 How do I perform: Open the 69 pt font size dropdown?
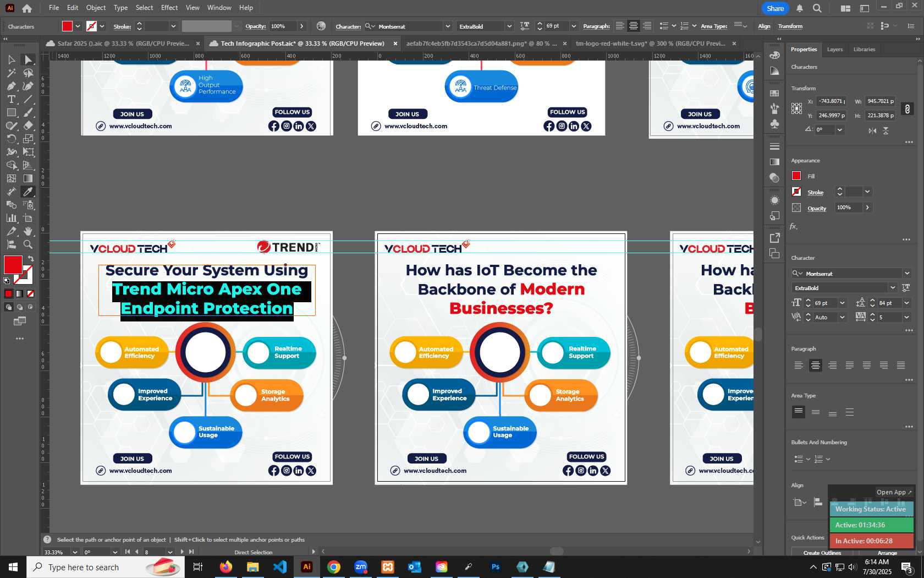pyautogui.click(x=842, y=303)
